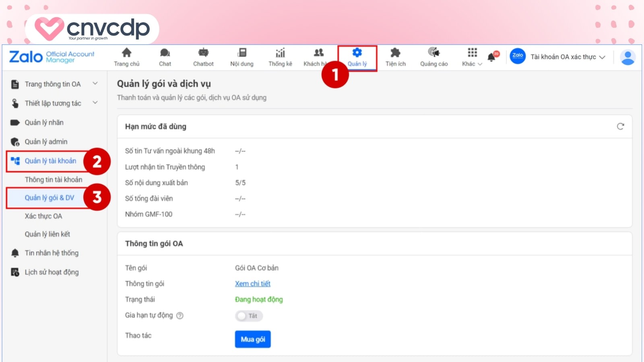The width and height of the screenshot is (644, 362).
Task: Click the Mua gói button
Action: 253,339
